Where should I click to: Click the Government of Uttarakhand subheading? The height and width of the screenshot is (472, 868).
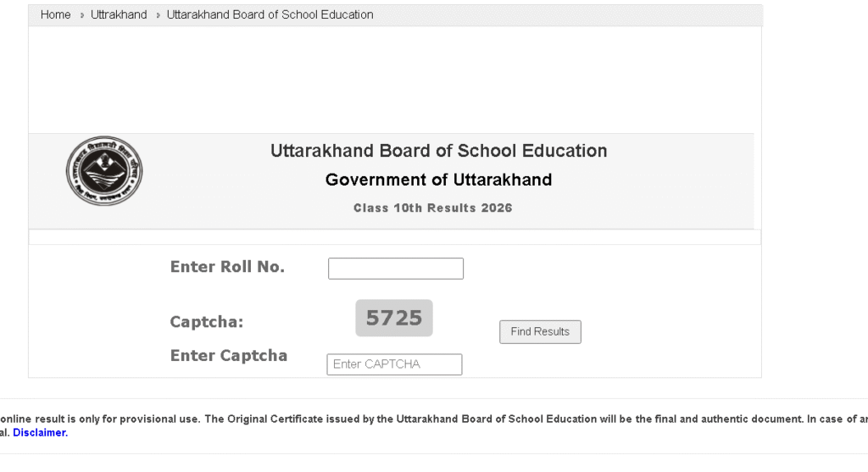438,180
